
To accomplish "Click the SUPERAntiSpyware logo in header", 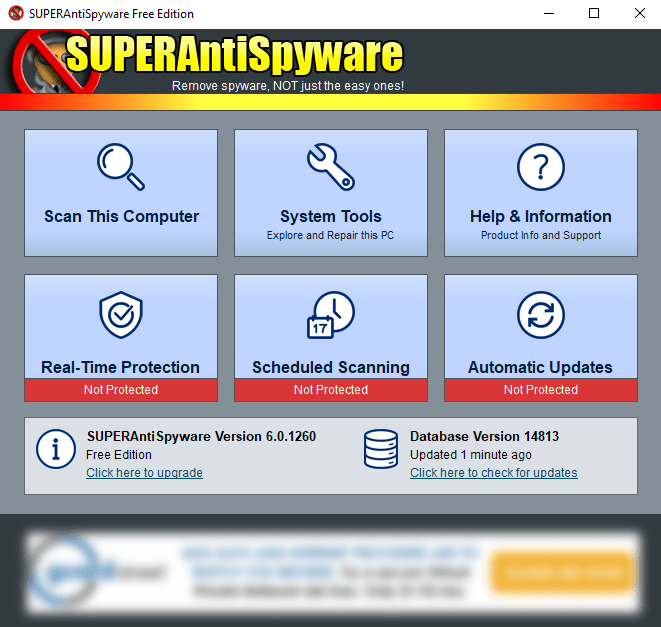I will [x=207, y=62].
